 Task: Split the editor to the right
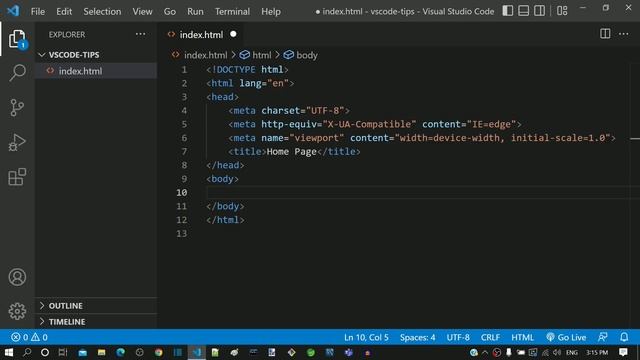tap(605, 34)
